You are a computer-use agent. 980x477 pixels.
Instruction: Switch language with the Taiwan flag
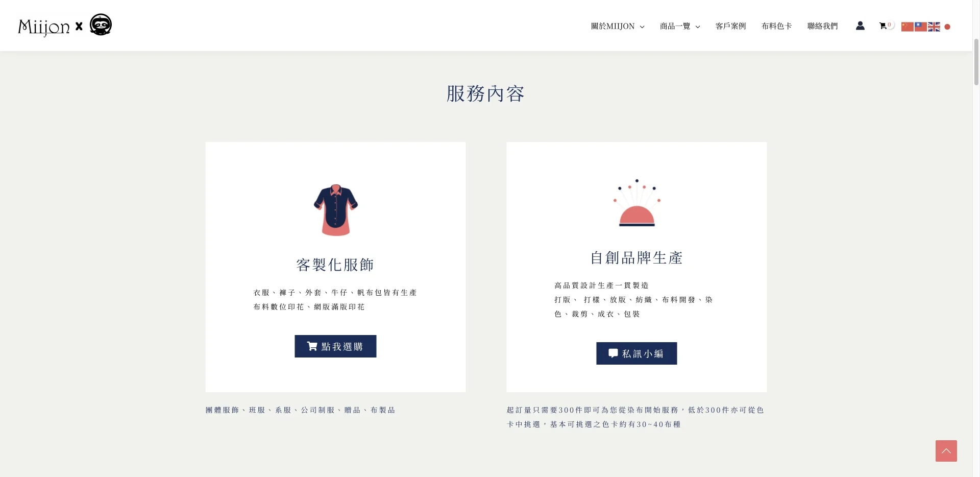tap(921, 27)
